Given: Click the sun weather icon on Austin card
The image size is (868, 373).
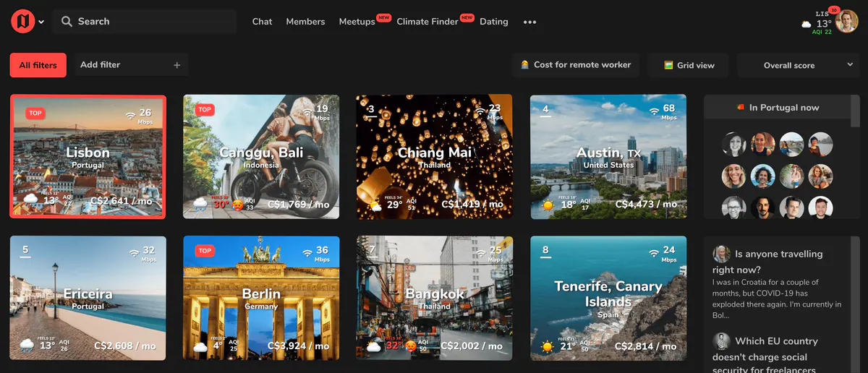Looking at the screenshot, I should (549, 205).
